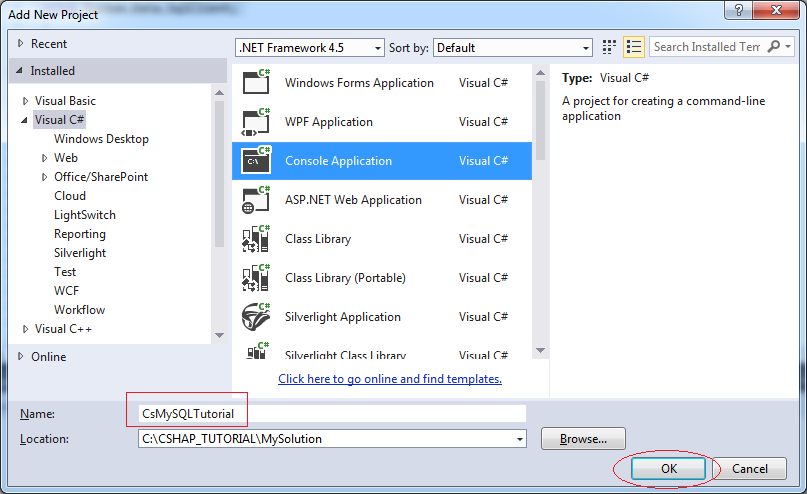Expand the Visual Basic node

(x=25, y=101)
